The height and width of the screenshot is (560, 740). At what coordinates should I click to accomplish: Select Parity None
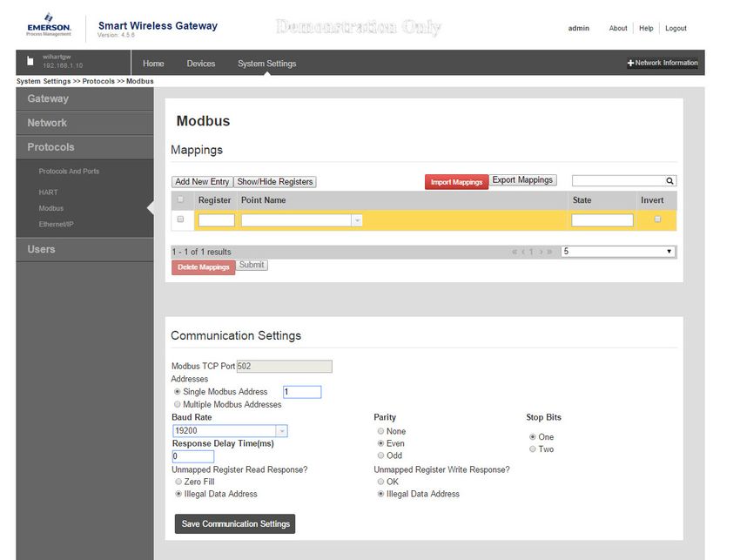(x=380, y=431)
